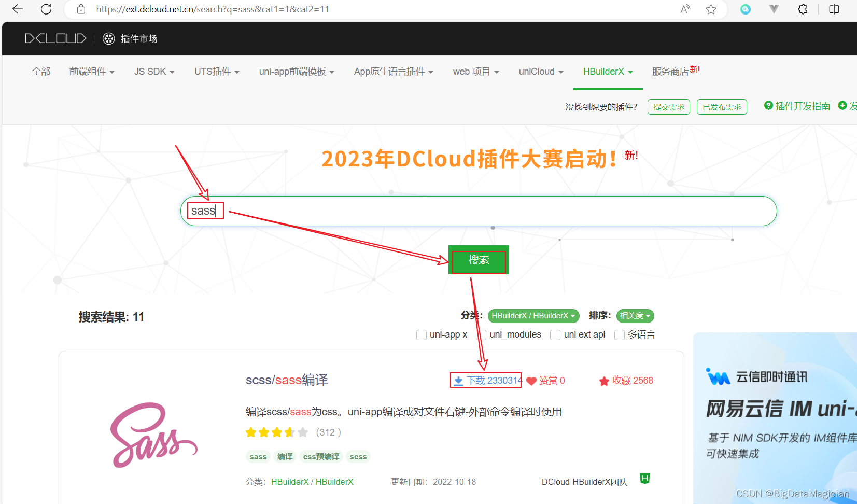Expand the uniCloud dropdown menu

point(541,72)
